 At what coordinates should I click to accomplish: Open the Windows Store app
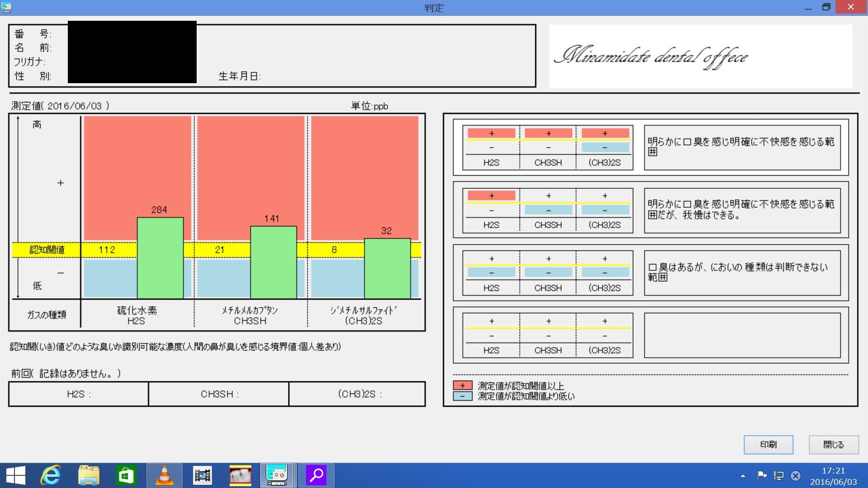tap(127, 475)
